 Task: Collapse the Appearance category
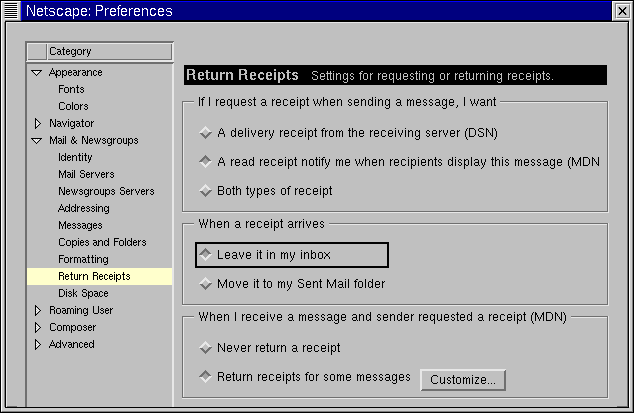coord(37,72)
